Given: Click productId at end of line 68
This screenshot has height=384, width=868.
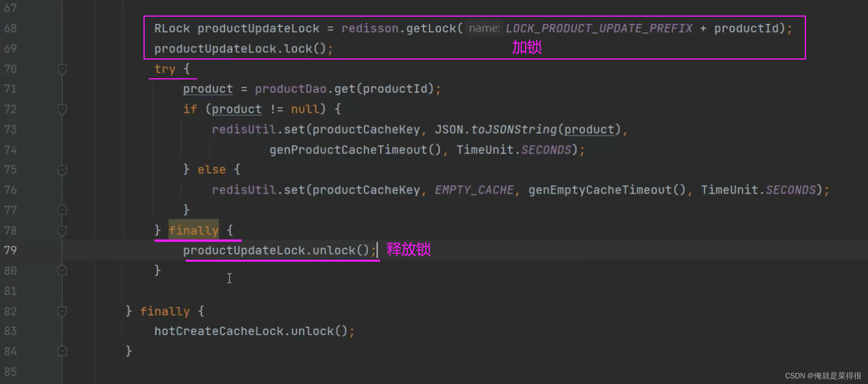Looking at the screenshot, I should click(x=746, y=28).
